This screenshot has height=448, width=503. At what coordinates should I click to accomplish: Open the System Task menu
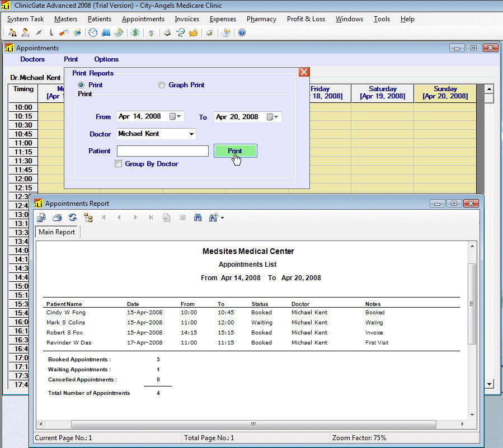click(x=25, y=19)
